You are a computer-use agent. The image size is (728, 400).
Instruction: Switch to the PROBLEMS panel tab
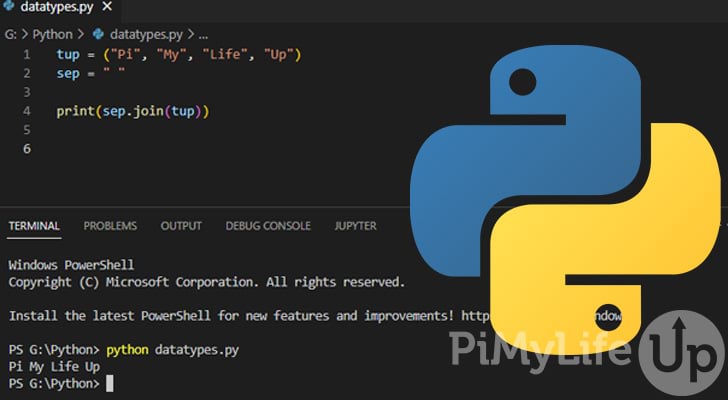click(110, 226)
